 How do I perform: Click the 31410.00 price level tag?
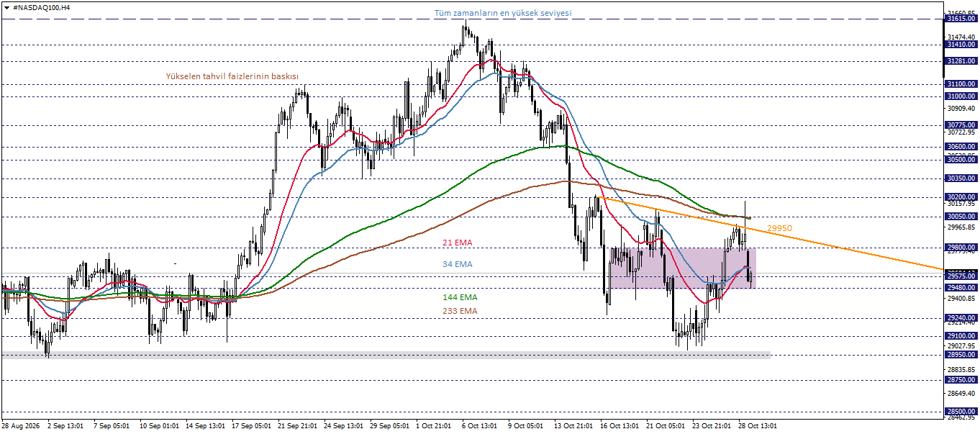click(x=961, y=45)
